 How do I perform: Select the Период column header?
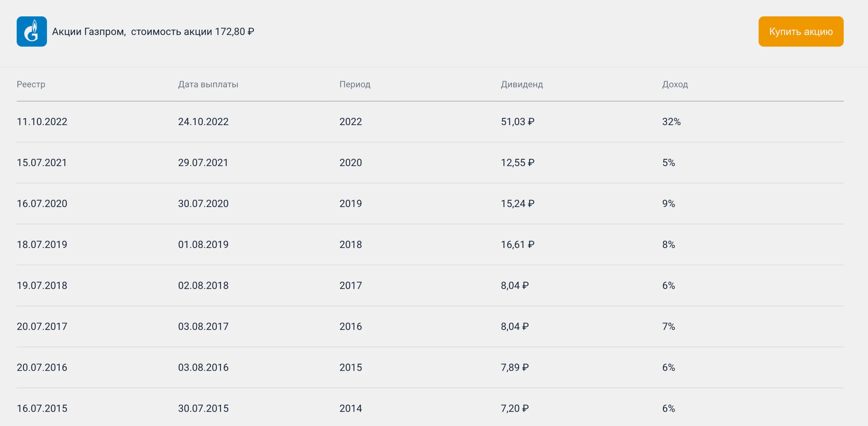[355, 84]
